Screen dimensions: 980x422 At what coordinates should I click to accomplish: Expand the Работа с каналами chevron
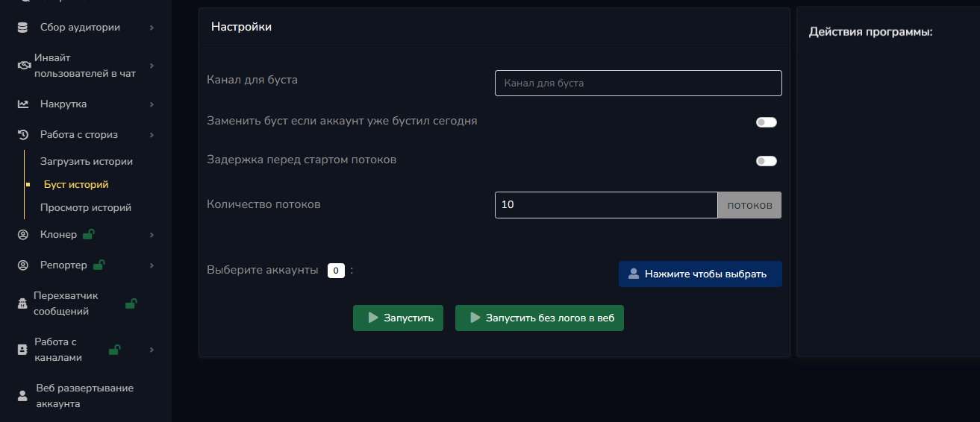pos(152,350)
